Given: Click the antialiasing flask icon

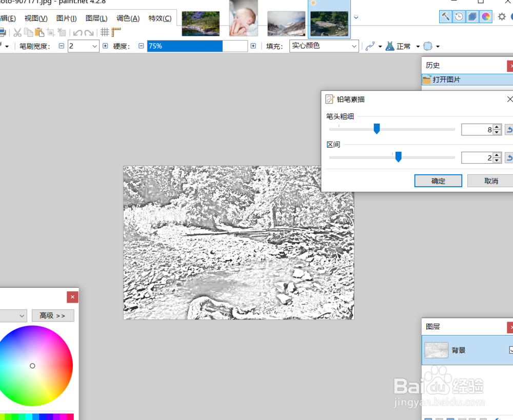Looking at the screenshot, I should (x=389, y=46).
